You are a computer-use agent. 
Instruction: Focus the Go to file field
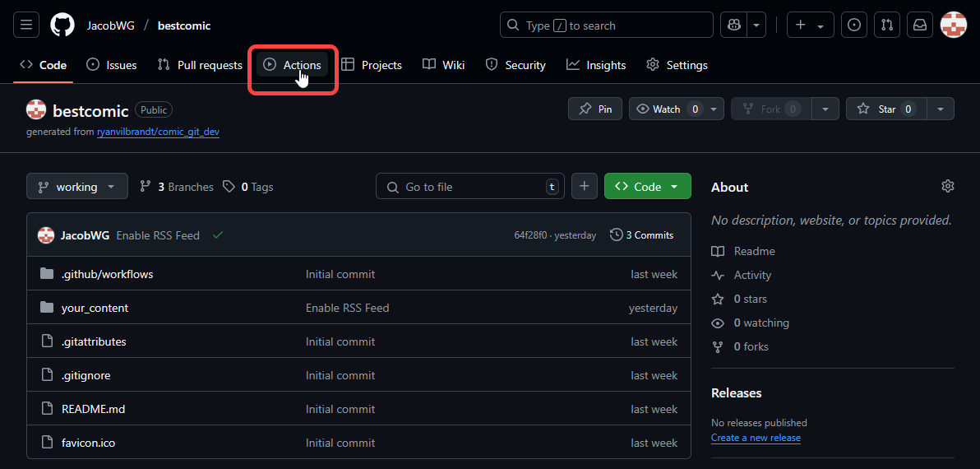point(470,187)
